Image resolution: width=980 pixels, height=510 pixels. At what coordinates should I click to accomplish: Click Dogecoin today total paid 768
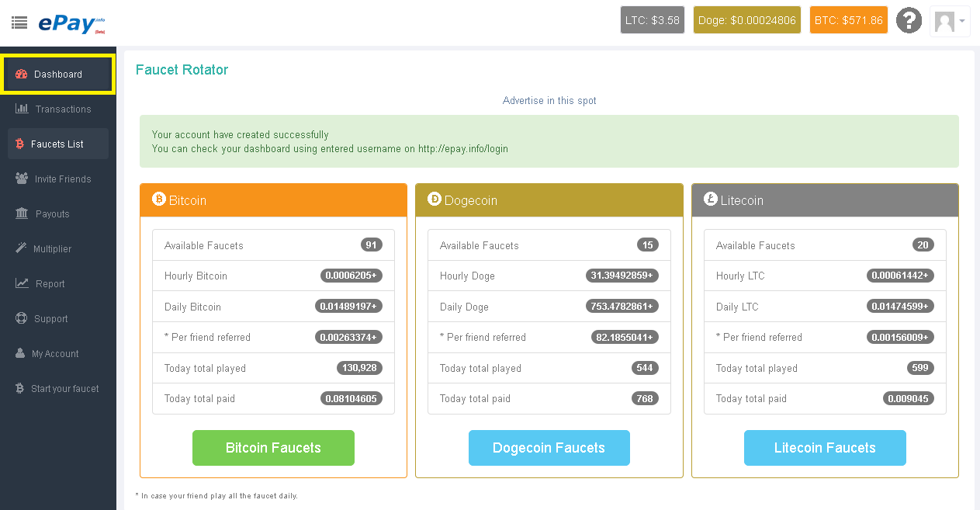point(645,398)
